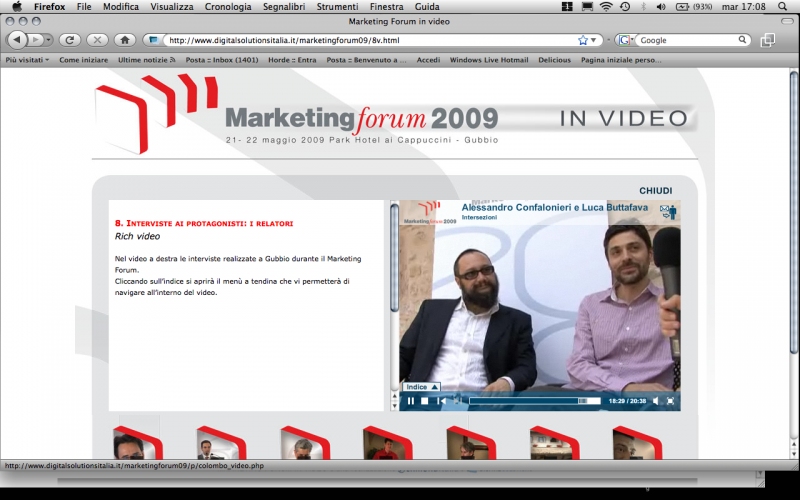Open the Time Machine menu bar icon
The width and height of the screenshot is (800, 500).
[x=625, y=7]
